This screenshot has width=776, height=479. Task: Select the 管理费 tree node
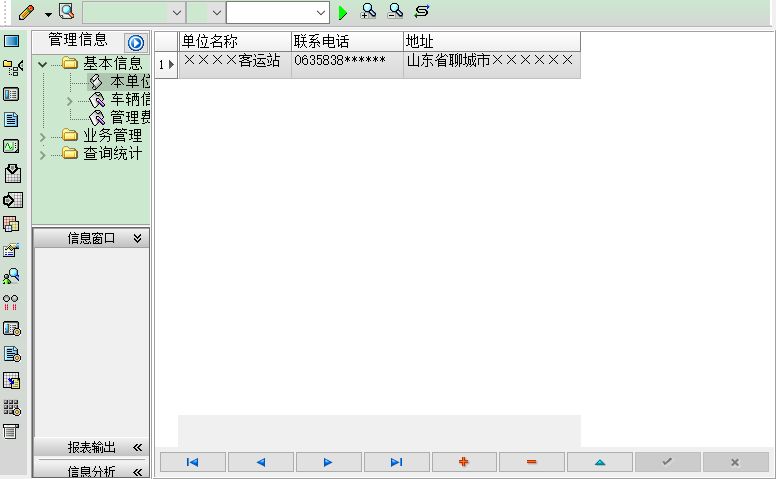coord(130,117)
